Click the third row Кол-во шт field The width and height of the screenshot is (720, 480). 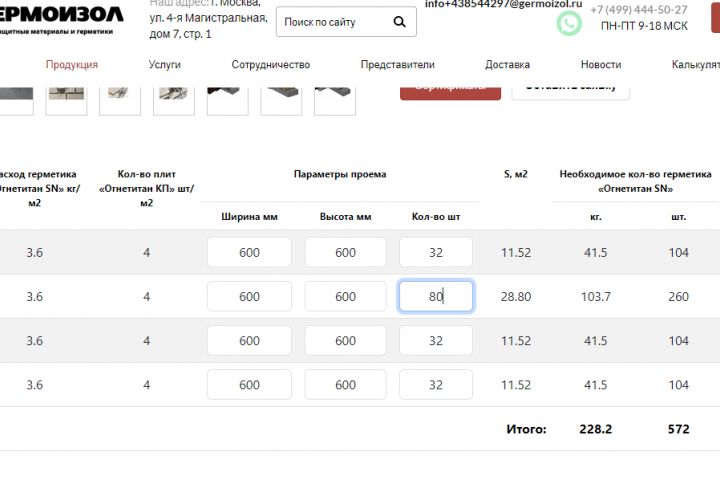click(436, 341)
